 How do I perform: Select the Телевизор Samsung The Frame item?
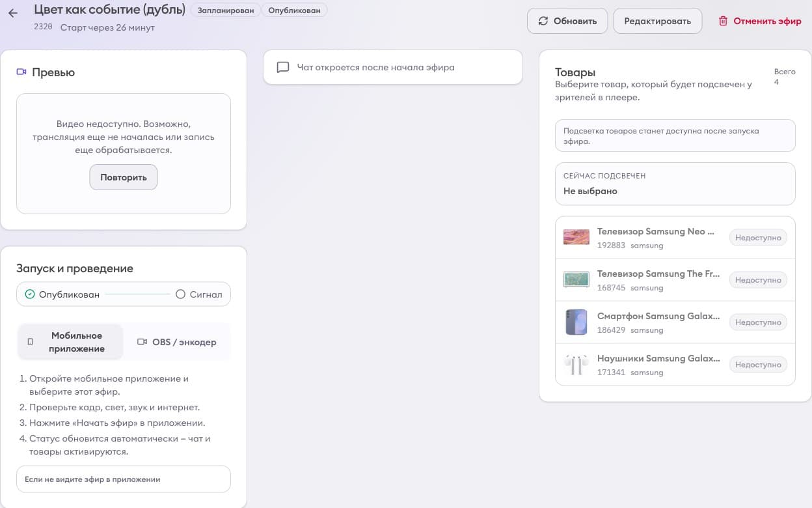658,279
